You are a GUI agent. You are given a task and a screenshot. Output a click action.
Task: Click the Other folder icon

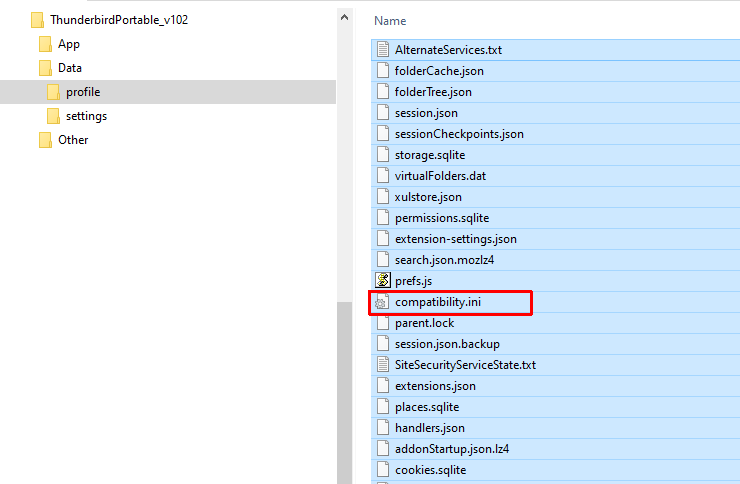45,140
